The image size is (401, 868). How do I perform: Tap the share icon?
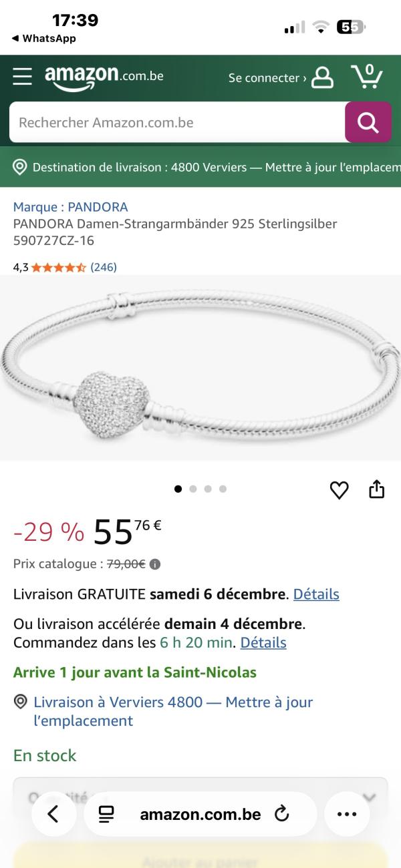pyautogui.click(x=377, y=489)
